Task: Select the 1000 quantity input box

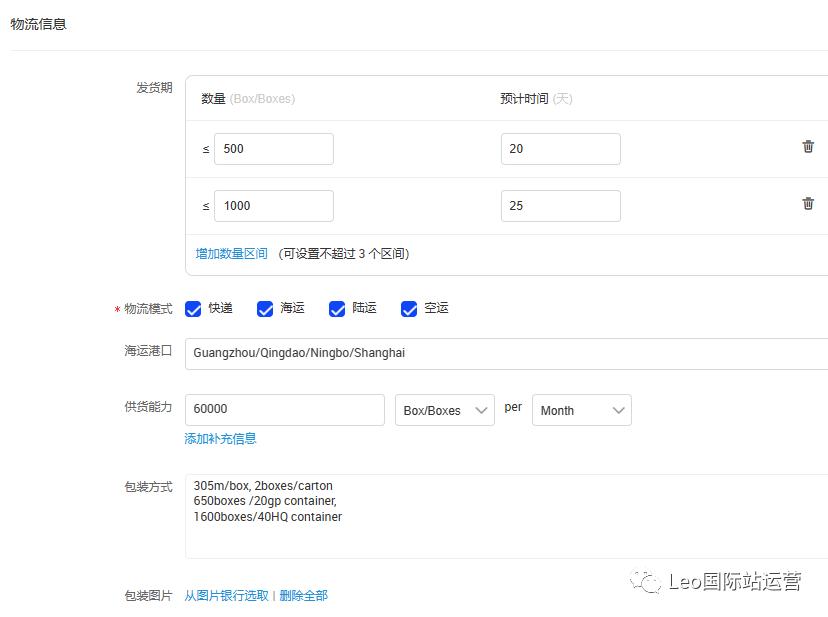Action: 273,205
